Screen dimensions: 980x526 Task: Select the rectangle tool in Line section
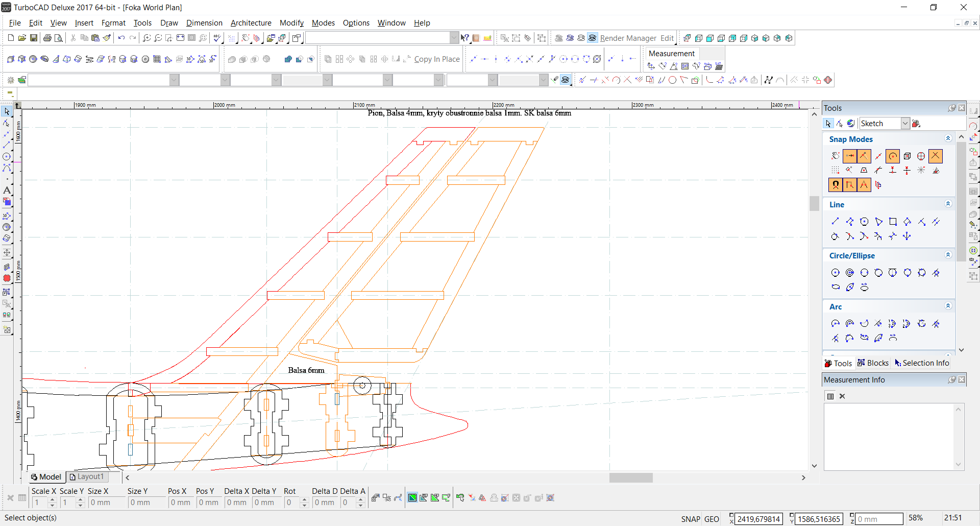tap(893, 222)
